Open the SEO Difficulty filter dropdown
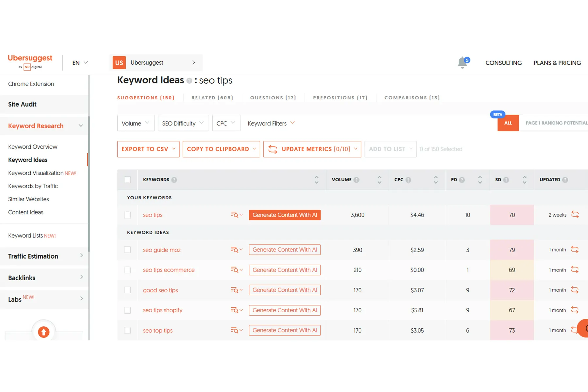 tap(183, 123)
